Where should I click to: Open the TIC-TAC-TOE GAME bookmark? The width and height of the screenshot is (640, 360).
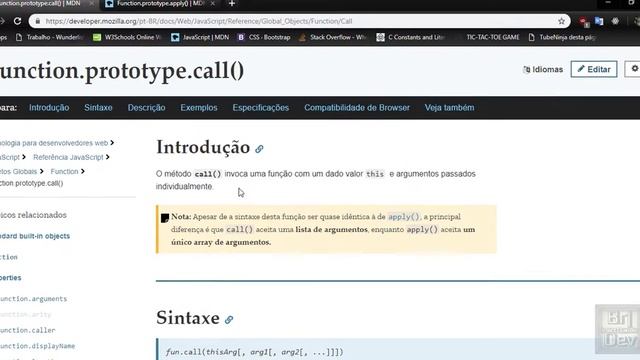coord(493,37)
